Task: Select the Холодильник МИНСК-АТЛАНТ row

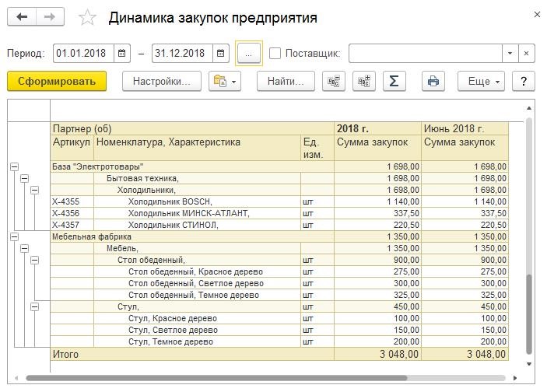Action: (x=279, y=213)
